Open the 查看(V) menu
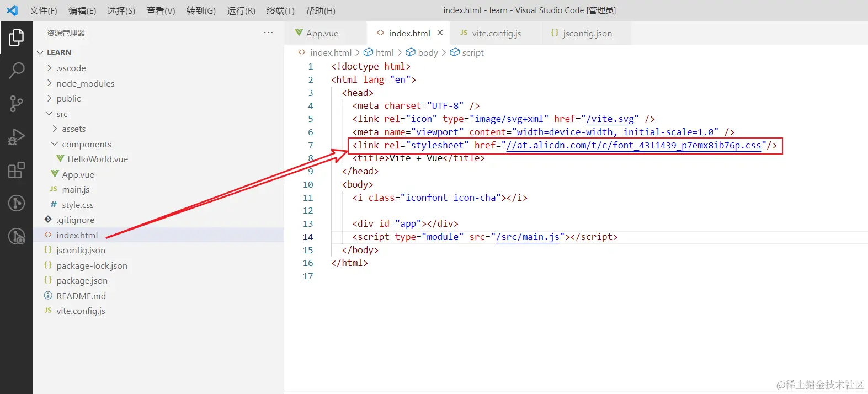The image size is (868, 394). [161, 10]
